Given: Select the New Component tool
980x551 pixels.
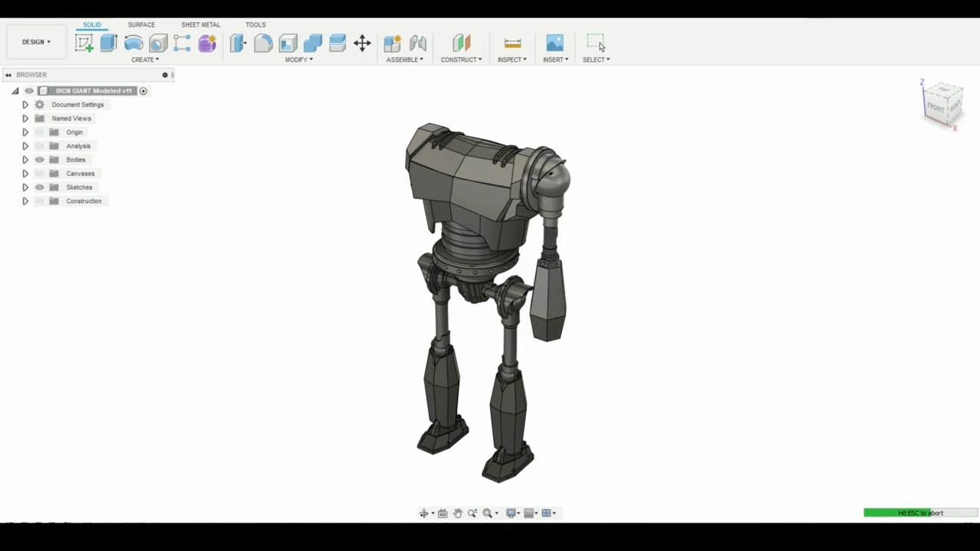Looking at the screenshot, I should point(393,43).
